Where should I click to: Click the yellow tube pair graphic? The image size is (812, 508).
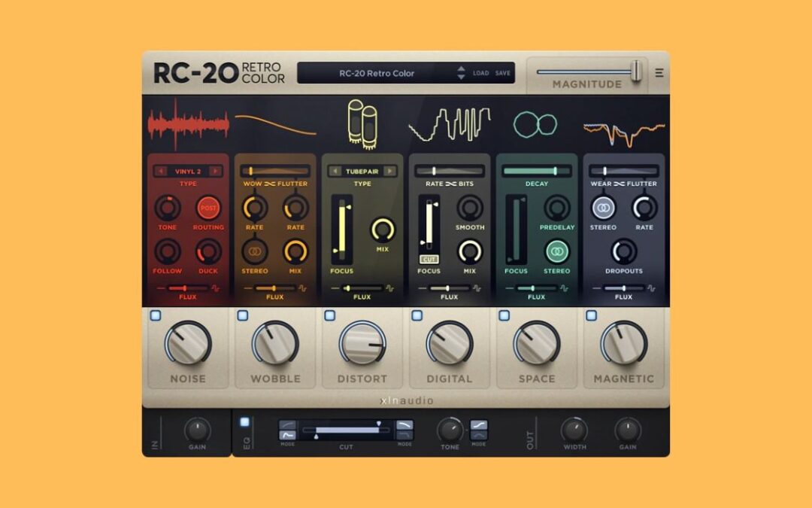click(362, 124)
